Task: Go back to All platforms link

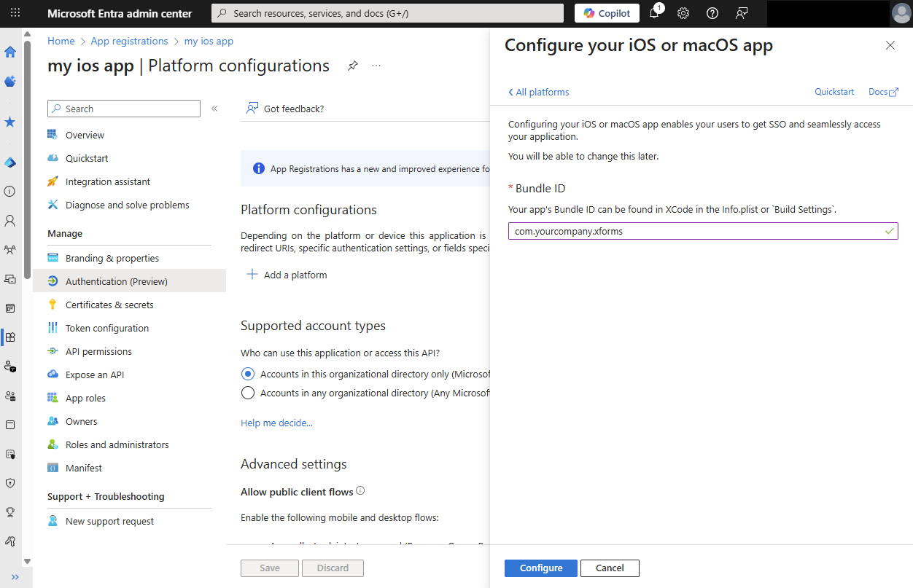Action: click(538, 92)
